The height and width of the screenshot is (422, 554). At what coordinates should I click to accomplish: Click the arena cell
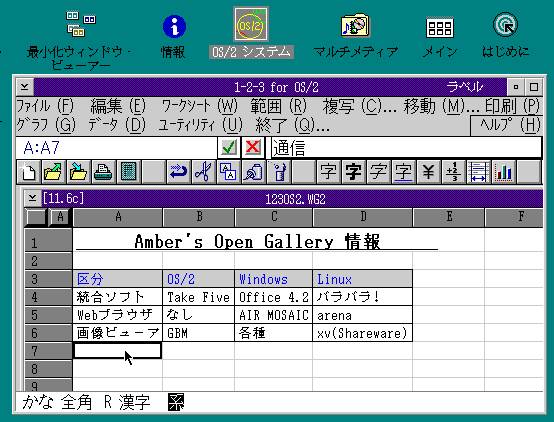[x=363, y=315]
